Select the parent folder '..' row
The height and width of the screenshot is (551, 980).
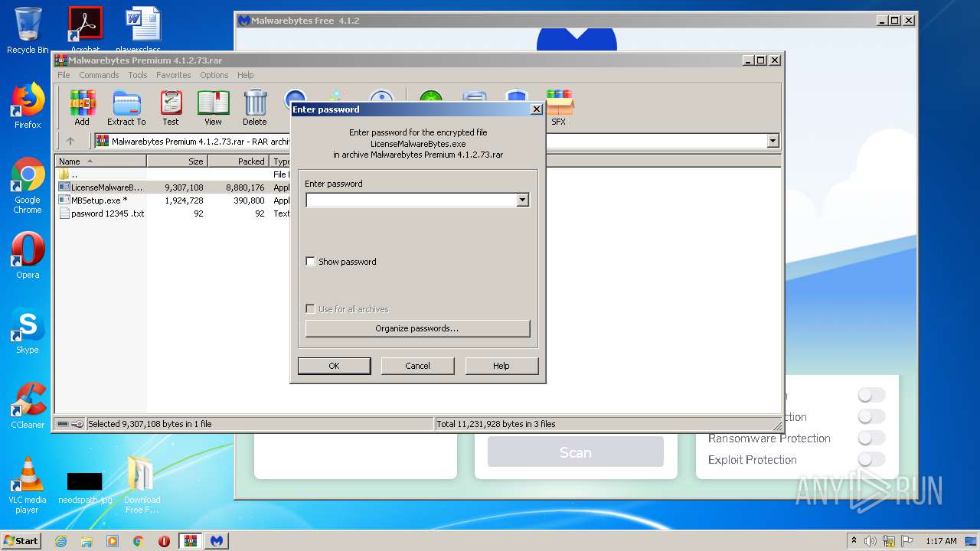pyautogui.click(x=69, y=174)
